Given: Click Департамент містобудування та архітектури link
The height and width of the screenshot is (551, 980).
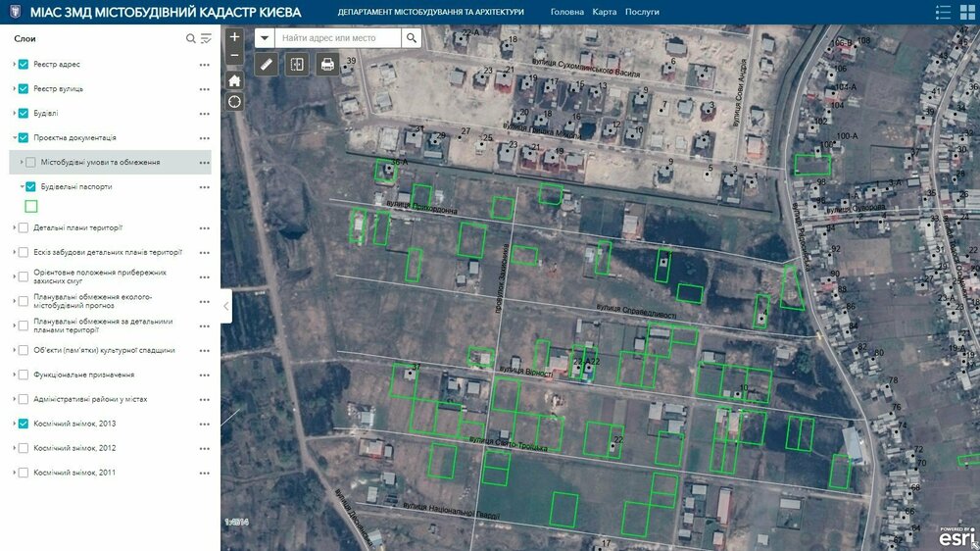Looking at the screenshot, I should [430, 12].
